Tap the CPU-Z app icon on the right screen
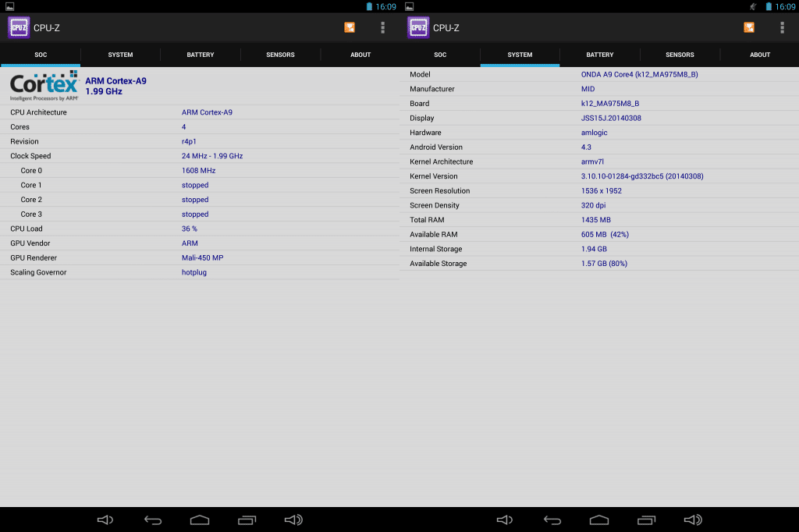Image resolution: width=799 pixels, height=532 pixels. pos(418,27)
